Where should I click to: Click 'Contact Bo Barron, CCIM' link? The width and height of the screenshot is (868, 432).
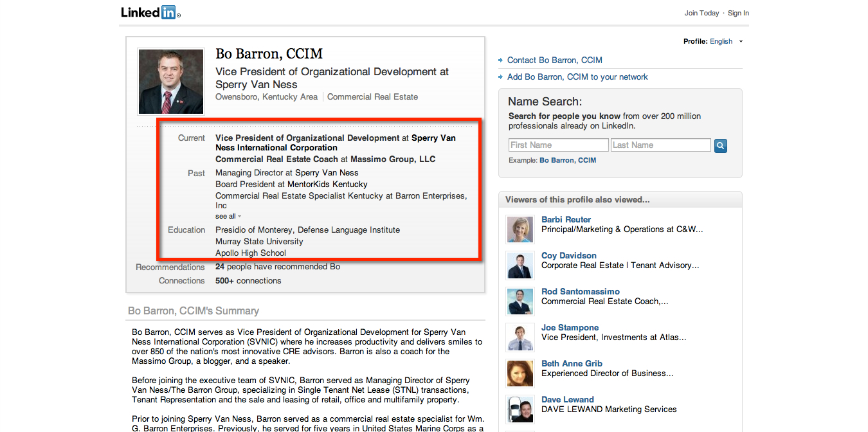(554, 60)
